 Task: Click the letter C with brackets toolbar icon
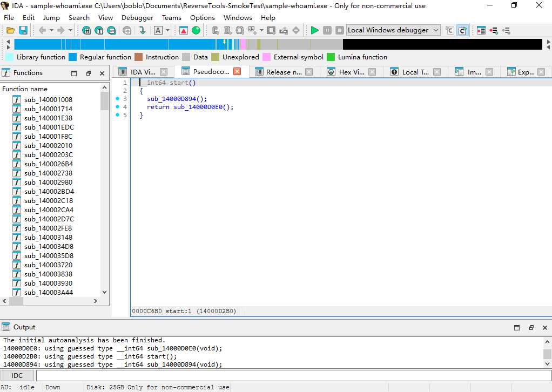pyautogui.click(x=216, y=30)
